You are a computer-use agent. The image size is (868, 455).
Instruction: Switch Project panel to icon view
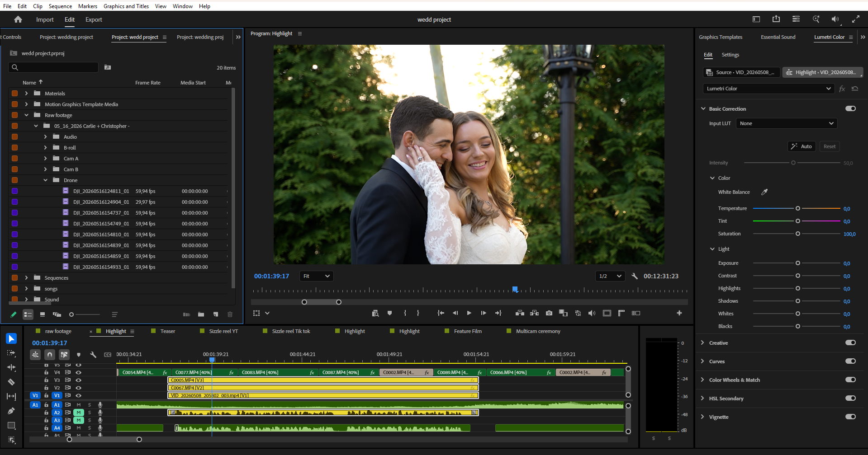(x=43, y=314)
